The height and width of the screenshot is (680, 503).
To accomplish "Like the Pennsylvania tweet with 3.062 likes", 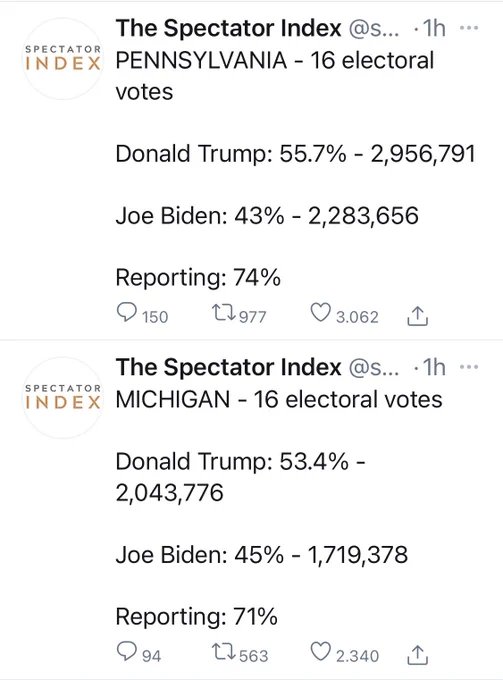I will pos(320,312).
